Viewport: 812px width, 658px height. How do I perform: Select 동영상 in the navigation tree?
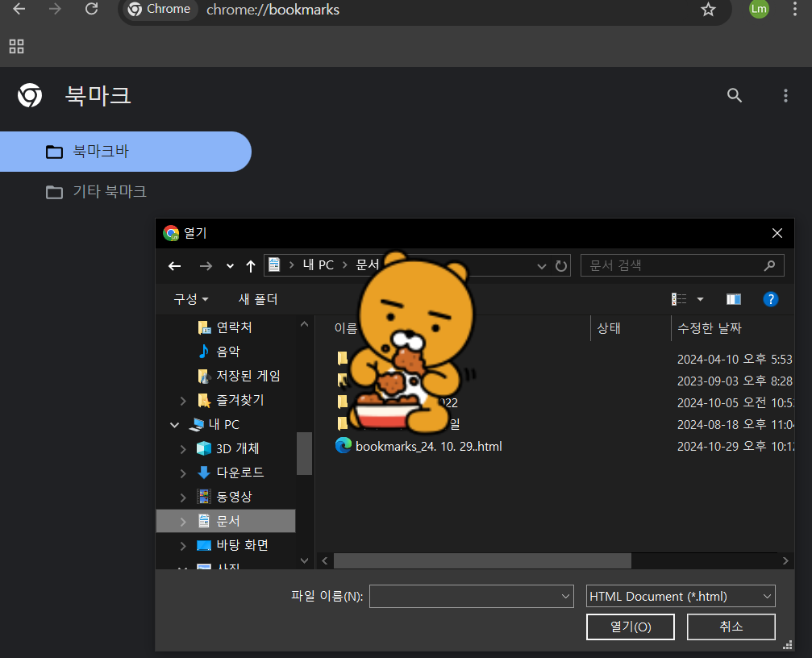point(234,497)
